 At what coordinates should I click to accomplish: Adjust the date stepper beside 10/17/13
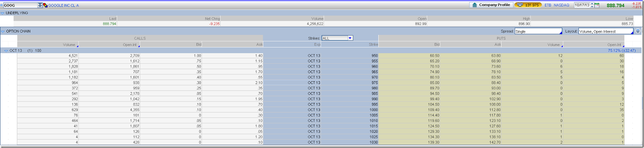point(592,5)
